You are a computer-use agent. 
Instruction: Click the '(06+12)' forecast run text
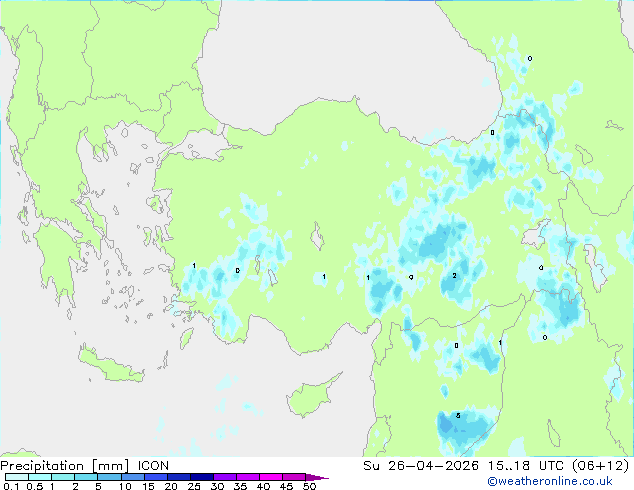(x=600, y=466)
